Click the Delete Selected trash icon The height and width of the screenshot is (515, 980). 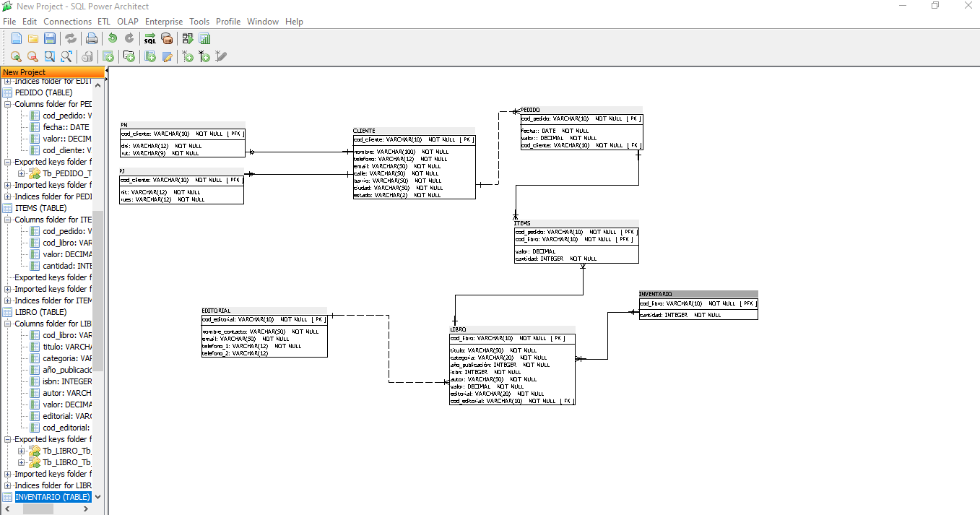pyautogui.click(x=87, y=56)
